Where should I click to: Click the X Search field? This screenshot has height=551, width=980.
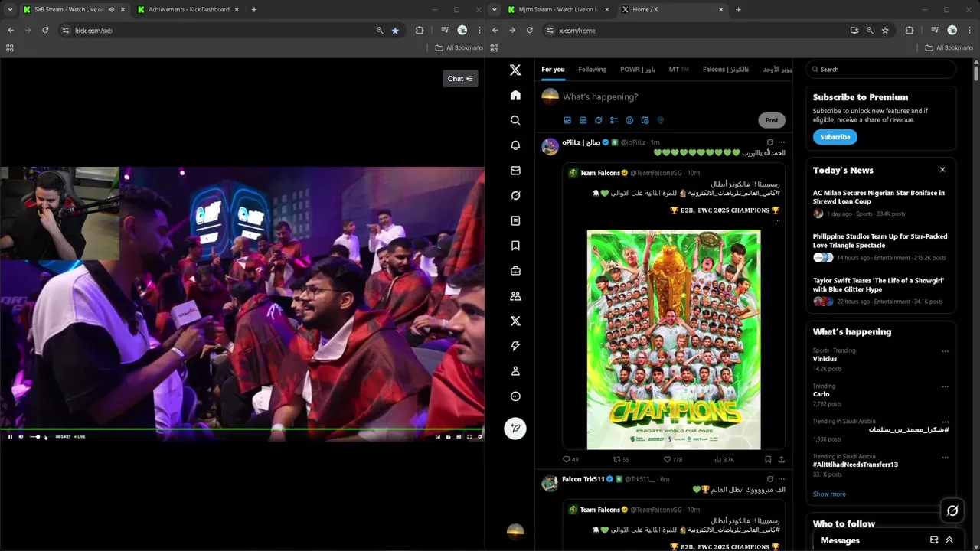click(880, 70)
